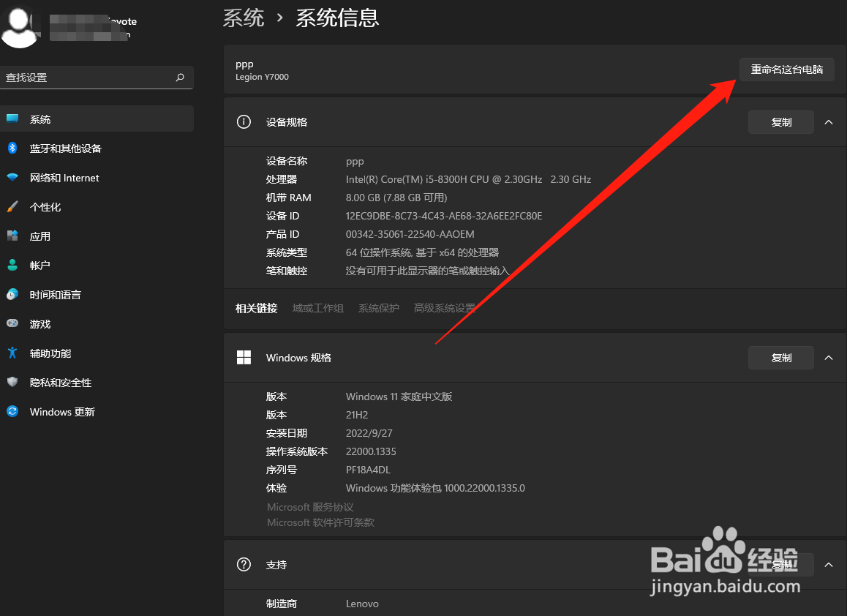The image size is (847, 616).
Task: Go to 网络和 Internet settings
Action: (97, 177)
